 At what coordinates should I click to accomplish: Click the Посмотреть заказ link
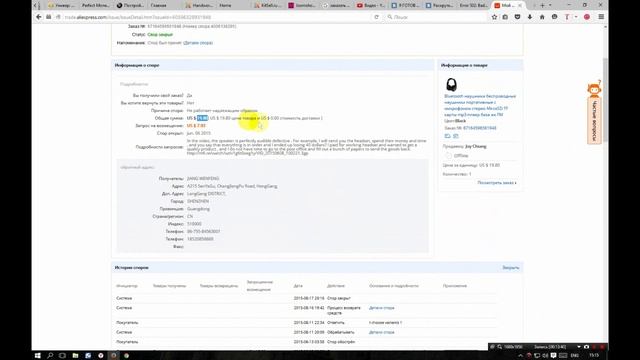click(x=497, y=183)
